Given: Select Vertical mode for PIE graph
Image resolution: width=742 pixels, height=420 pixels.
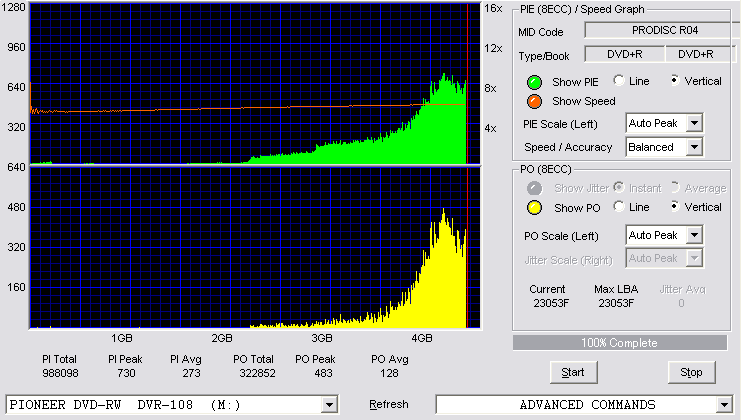Looking at the screenshot, I should 675,80.
